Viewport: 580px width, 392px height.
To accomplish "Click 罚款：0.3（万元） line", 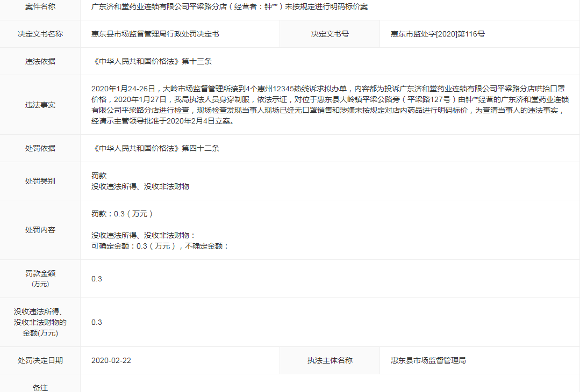I will point(122,214).
